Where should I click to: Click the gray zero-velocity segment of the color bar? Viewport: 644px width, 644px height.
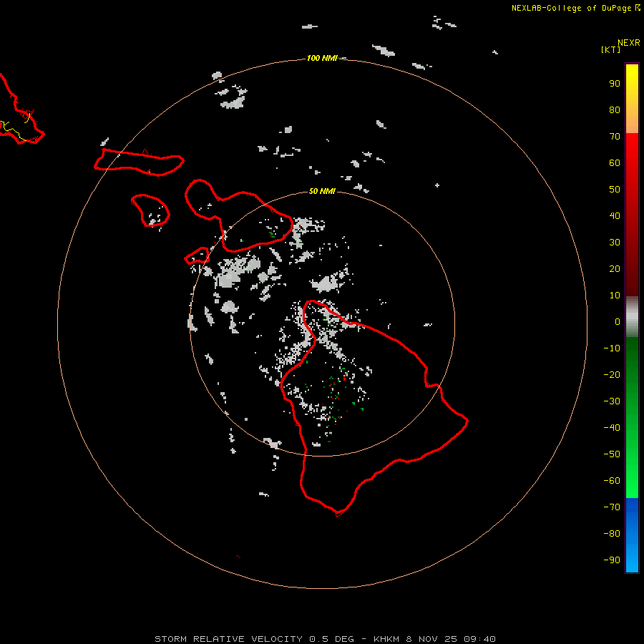632,317
